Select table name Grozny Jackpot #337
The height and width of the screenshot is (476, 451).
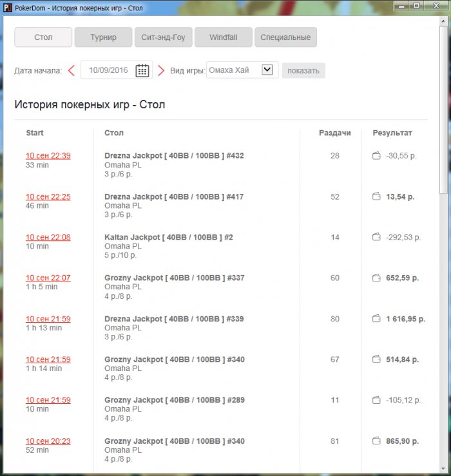(175, 278)
